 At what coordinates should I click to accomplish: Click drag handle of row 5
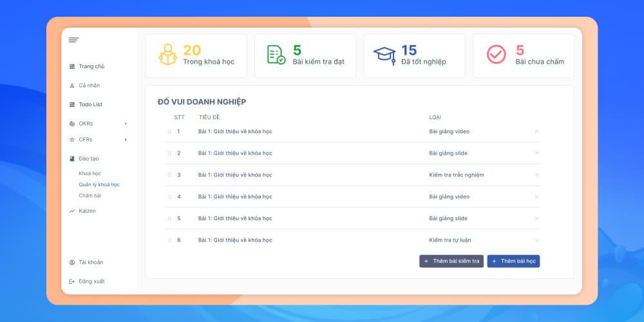click(169, 218)
